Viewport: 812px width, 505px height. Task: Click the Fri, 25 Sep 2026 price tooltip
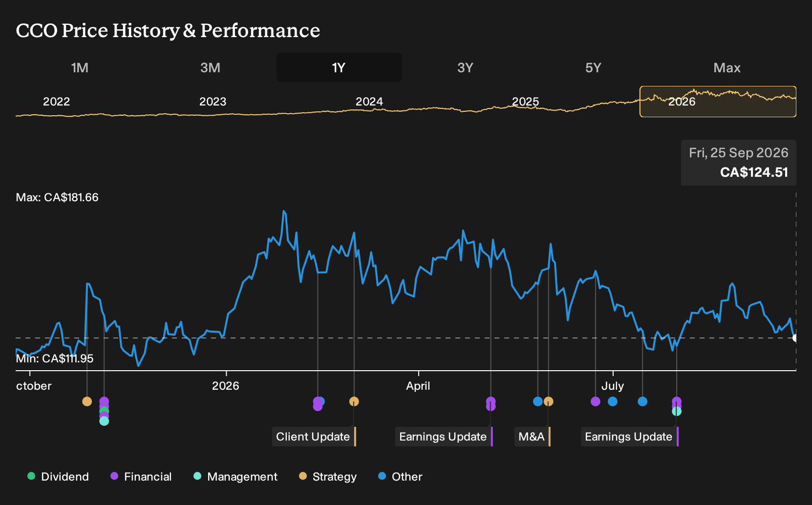(739, 163)
